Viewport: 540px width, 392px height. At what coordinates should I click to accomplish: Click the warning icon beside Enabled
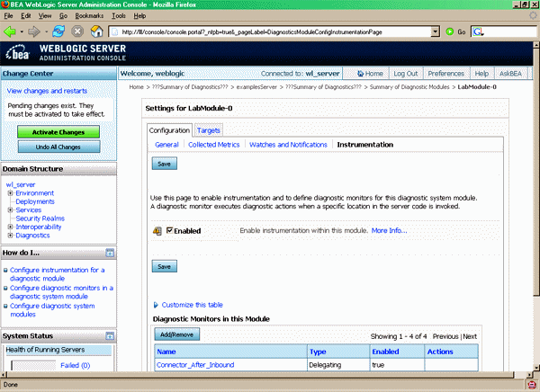(157, 231)
